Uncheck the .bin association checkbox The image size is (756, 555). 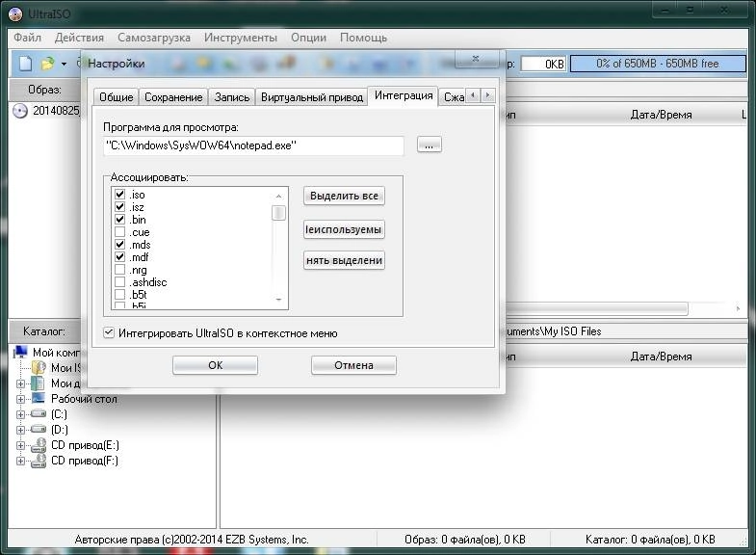point(119,220)
